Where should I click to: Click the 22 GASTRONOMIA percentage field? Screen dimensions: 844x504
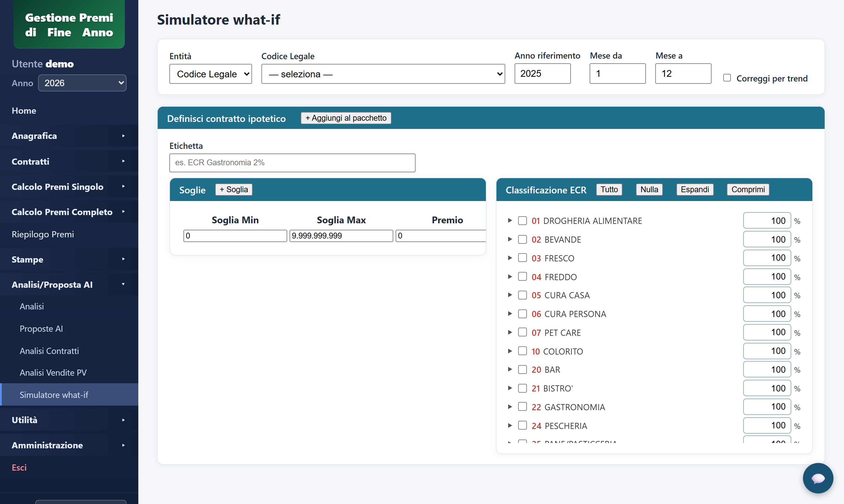click(767, 406)
